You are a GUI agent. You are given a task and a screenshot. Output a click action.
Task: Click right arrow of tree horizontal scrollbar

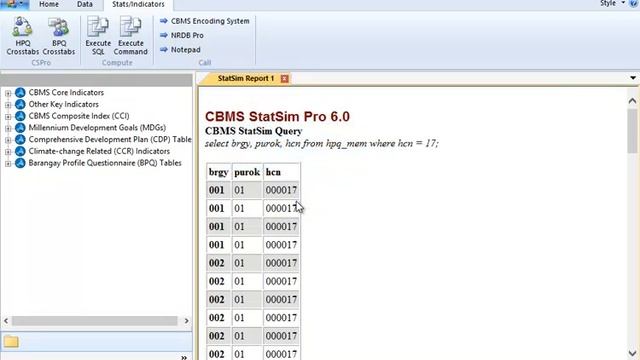pyautogui.click(x=187, y=321)
